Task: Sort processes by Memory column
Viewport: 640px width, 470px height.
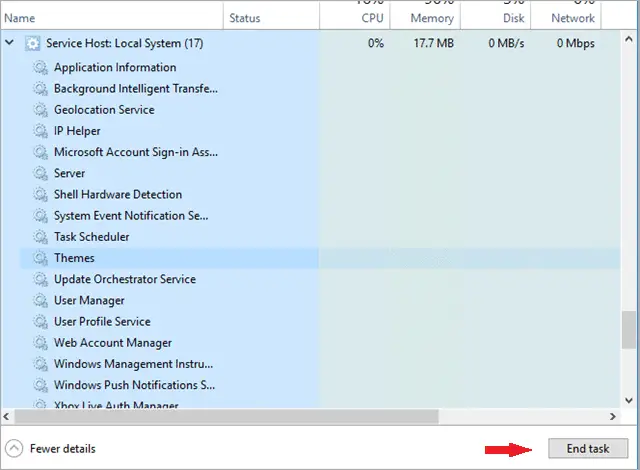Action: [425, 16]
